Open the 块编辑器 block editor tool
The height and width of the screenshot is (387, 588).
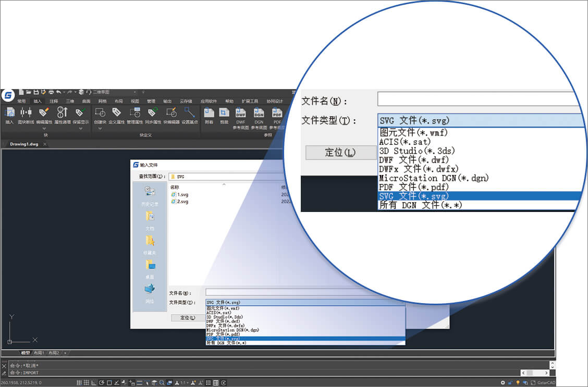click(171, 115)
